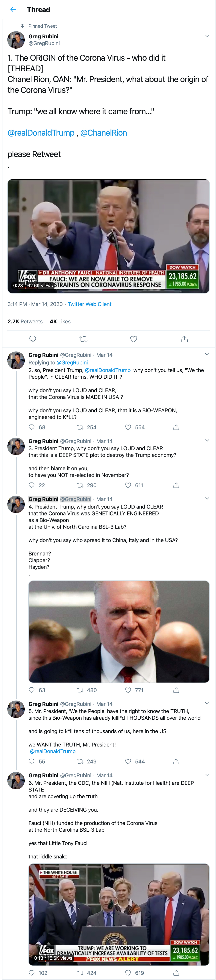Like the main pinned tweet

tap(134, 339)
